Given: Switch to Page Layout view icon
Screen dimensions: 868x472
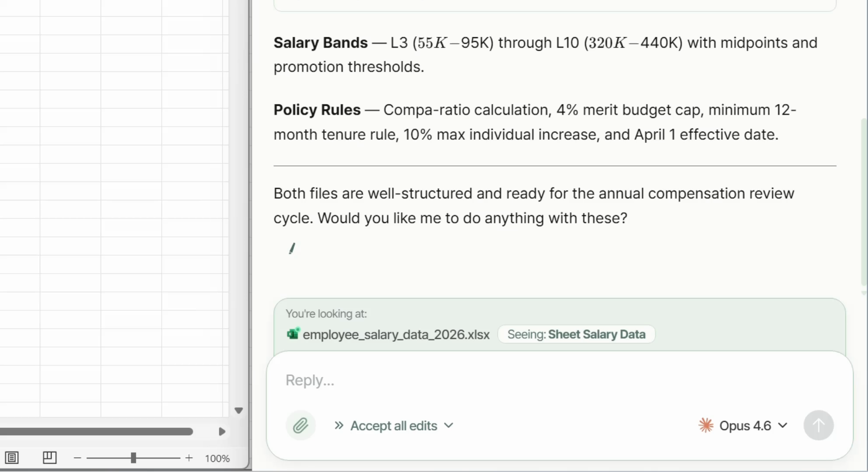Looking at the screenshot, I should (x=49, y=458).
